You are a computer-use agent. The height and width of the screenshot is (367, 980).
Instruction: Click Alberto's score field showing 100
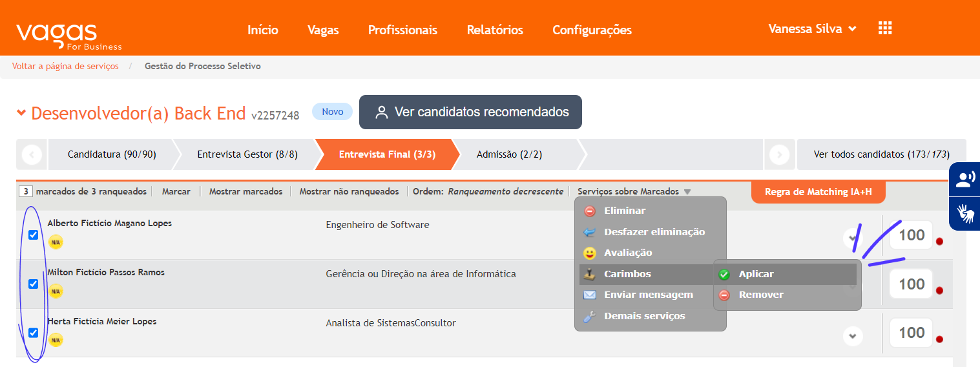[912, 235]
